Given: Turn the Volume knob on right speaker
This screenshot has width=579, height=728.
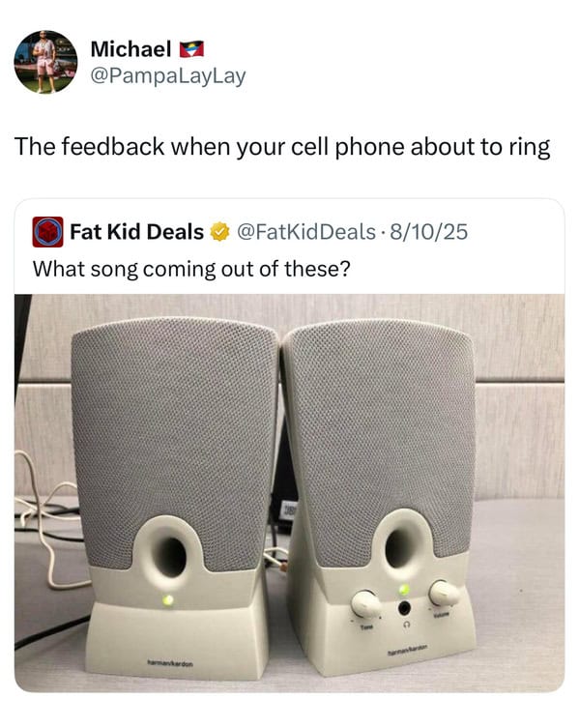Looking at the screenshot, I should 444,594.
